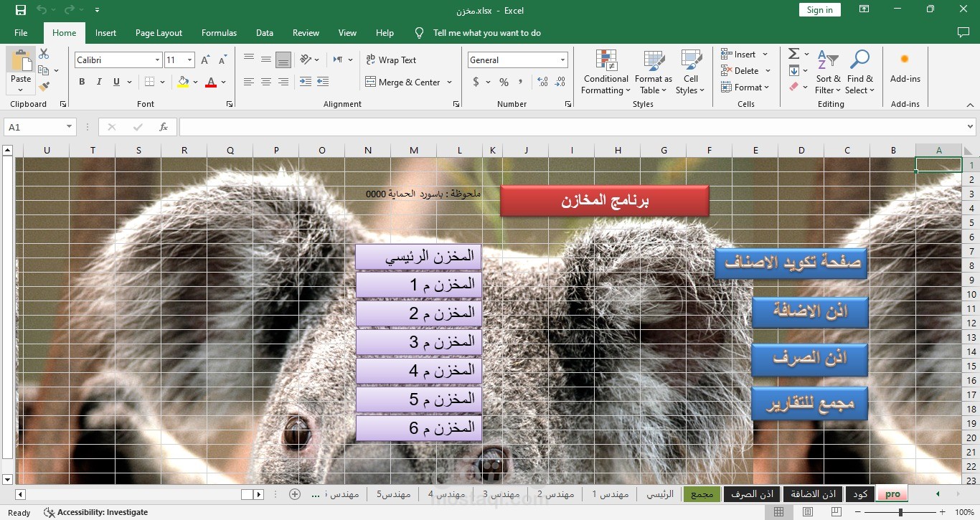This screenshot has height=520, width=980.
Task: Click the برنامج المخازن red button
Action: (x=605, y=201)
